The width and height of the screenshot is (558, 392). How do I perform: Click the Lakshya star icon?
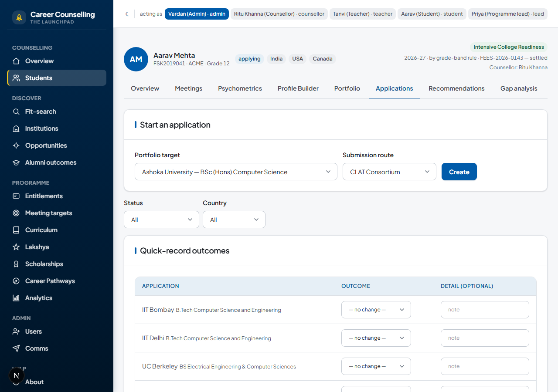[16, 247]
